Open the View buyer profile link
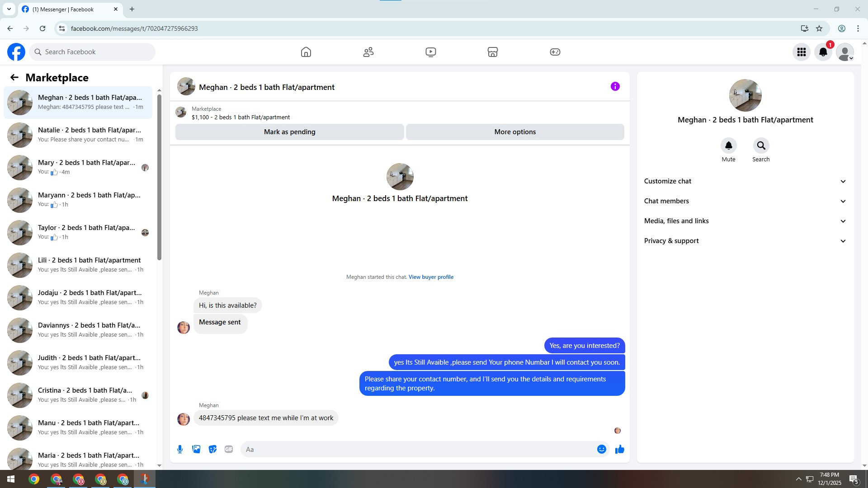This screenshot has height=488, width=868. click(x=431, y=277)
